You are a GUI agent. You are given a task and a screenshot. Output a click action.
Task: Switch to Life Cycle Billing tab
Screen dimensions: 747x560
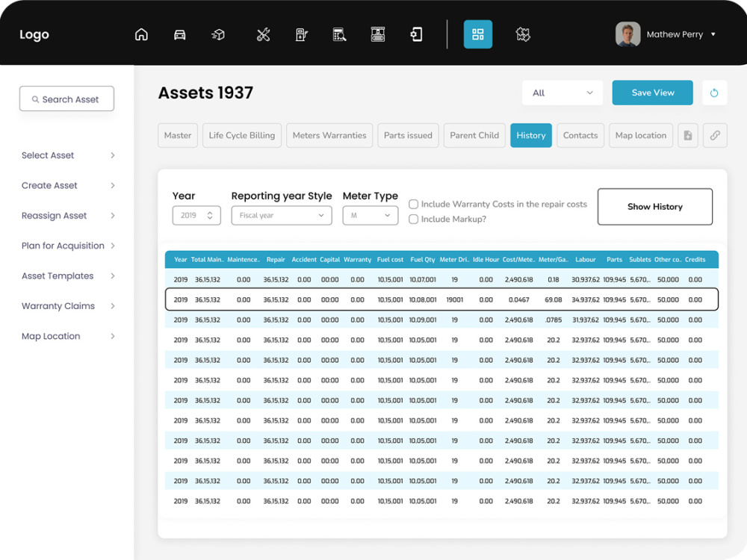point(242,135)
